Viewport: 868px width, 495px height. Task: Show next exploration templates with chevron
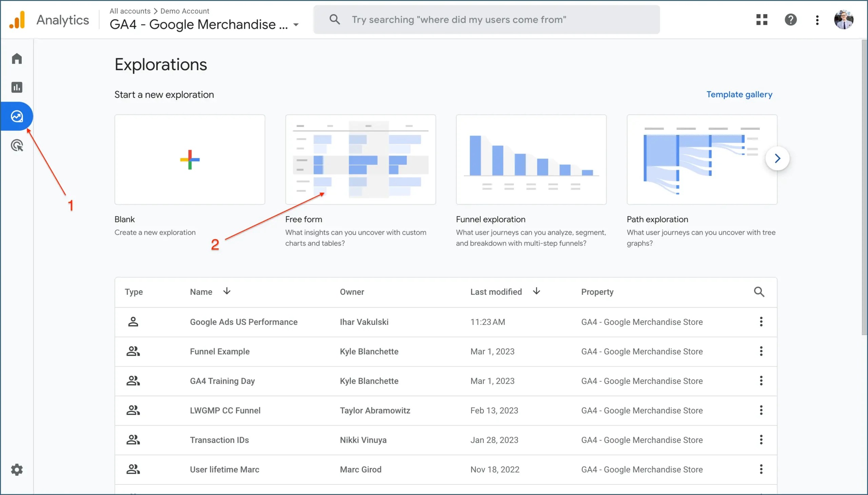777,159
